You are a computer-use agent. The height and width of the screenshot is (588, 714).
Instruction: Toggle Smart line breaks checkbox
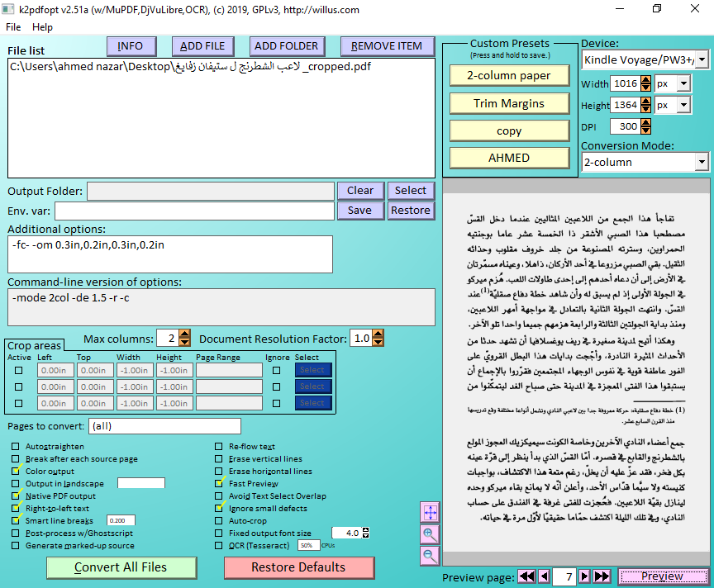[x=16, y=520]
